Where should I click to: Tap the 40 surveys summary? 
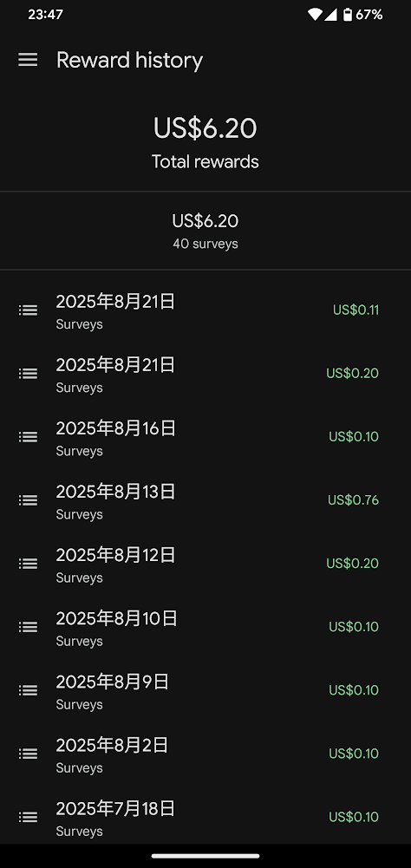tap(205, 244)
